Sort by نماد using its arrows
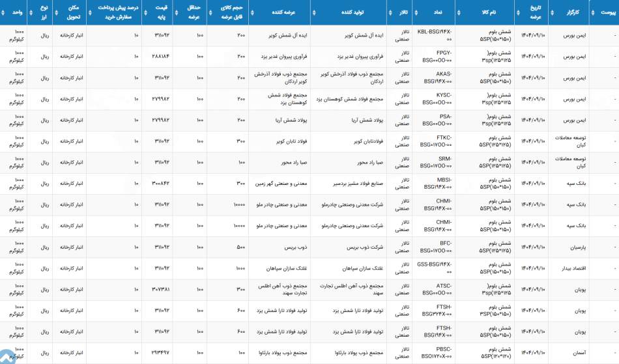The width and height of the screenshot is (619, 364). [x=416, y=12]
